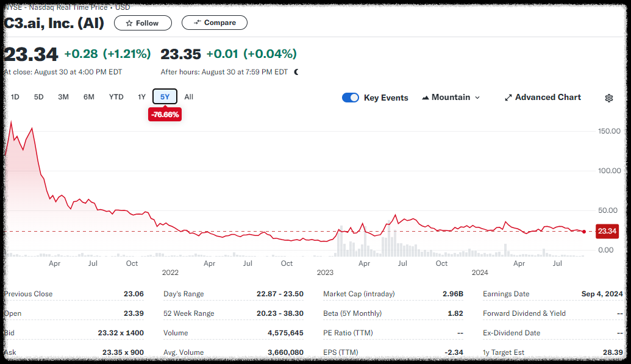Click the EPS (TTM) value -2.34
631x364 pixels.
pyautogui.click(x=454, y=352)
